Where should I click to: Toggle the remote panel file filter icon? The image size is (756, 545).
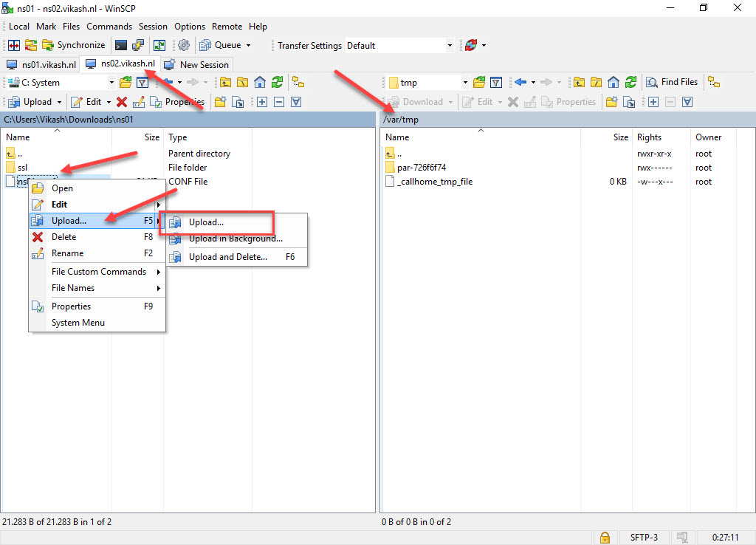tap(496, 83)
